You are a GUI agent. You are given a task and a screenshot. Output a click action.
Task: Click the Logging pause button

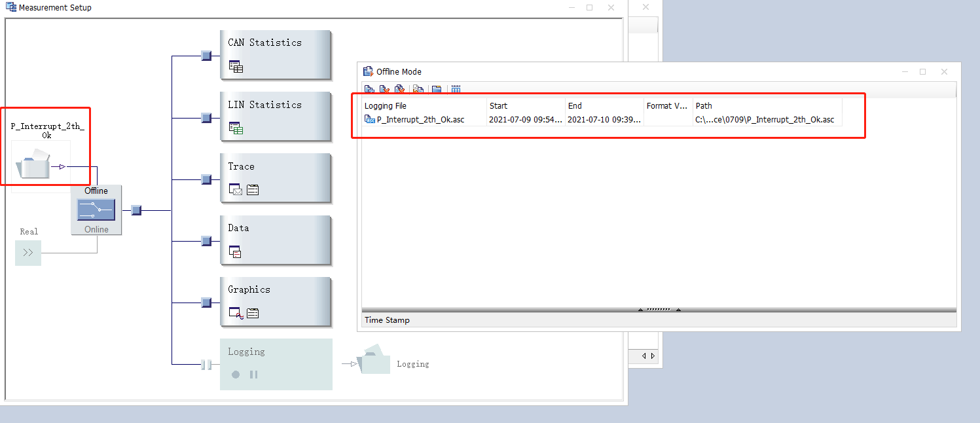click(x=253, y=375)
